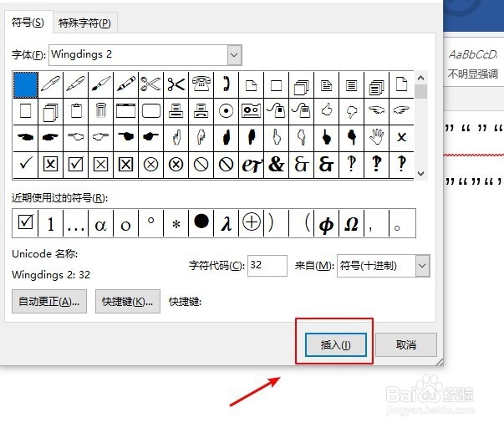This screenshot has width=504, height=428.
Task: Open 自动更正(A)... dialog
Action: click(x=49, y=301)
